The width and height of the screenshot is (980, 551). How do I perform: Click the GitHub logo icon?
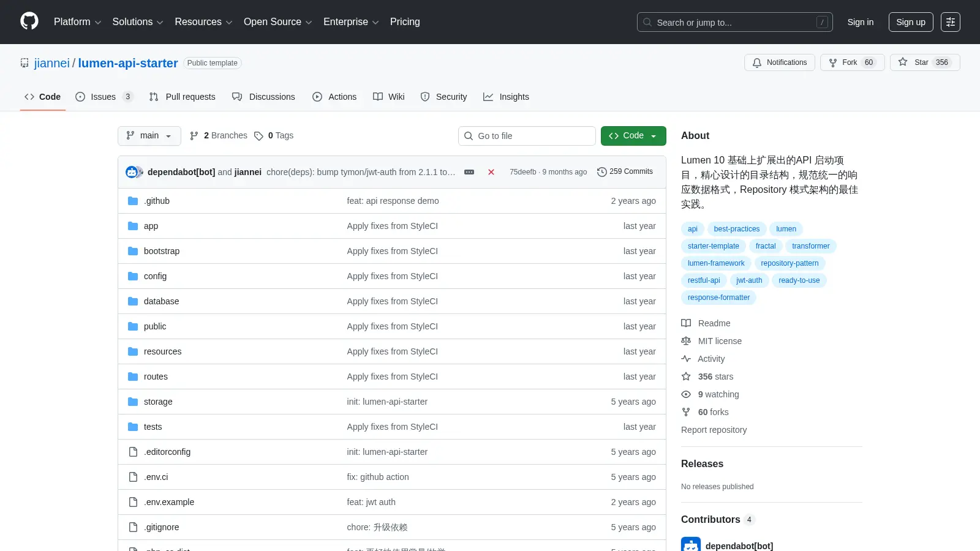coord(29,21)
